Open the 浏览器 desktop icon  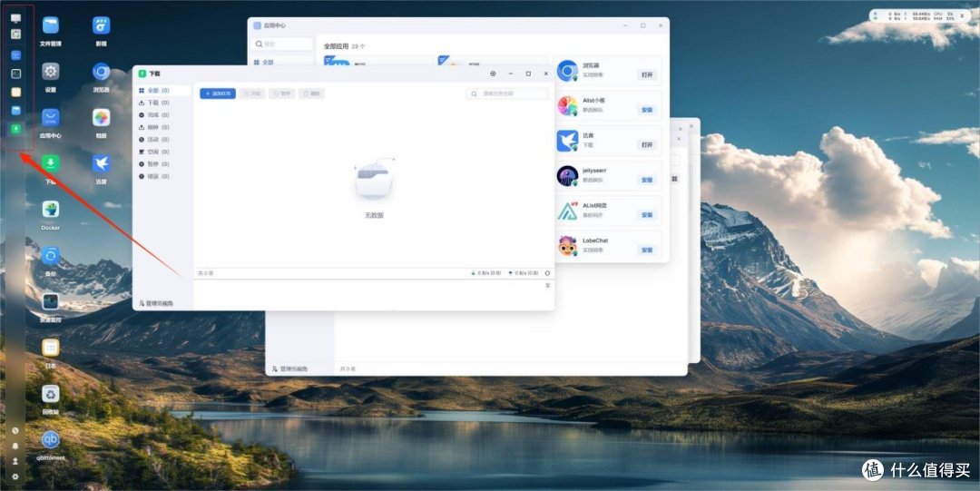point(102,72)
